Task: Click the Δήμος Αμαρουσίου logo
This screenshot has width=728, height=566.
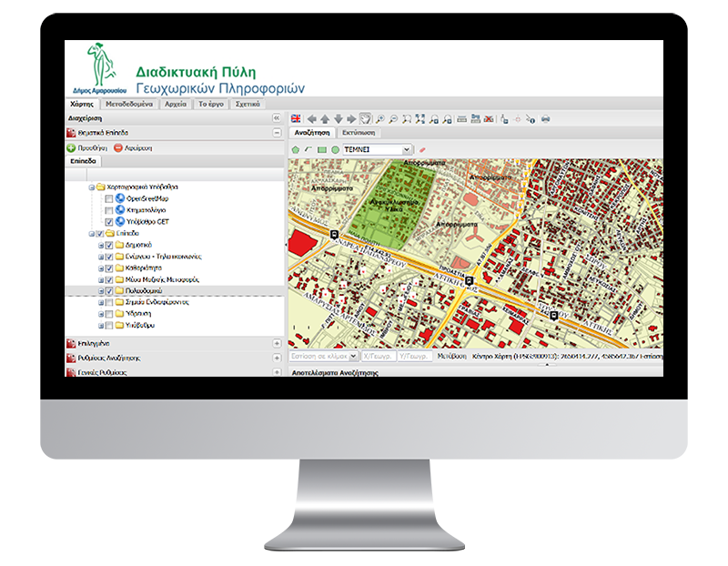Action: 99,69
